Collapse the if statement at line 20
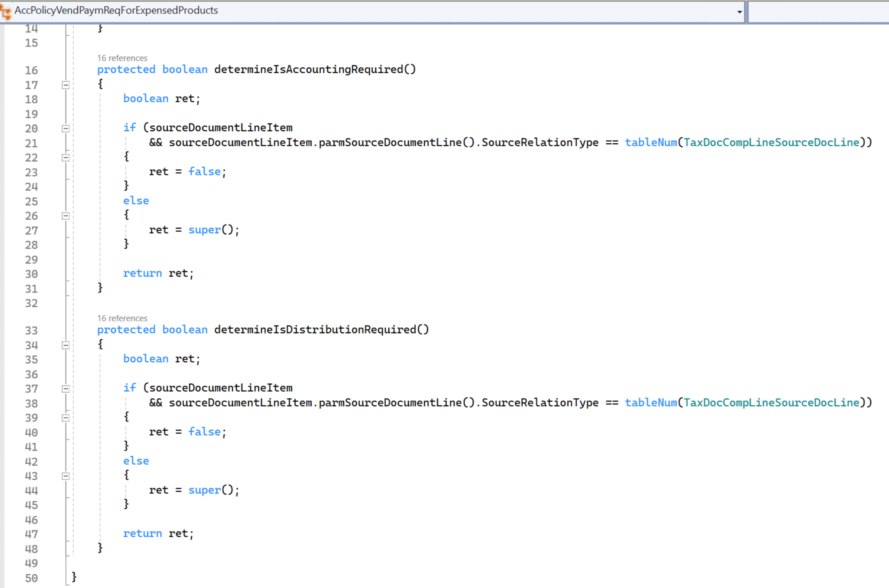This screenshot has width=889, height=588. [65, 129]
